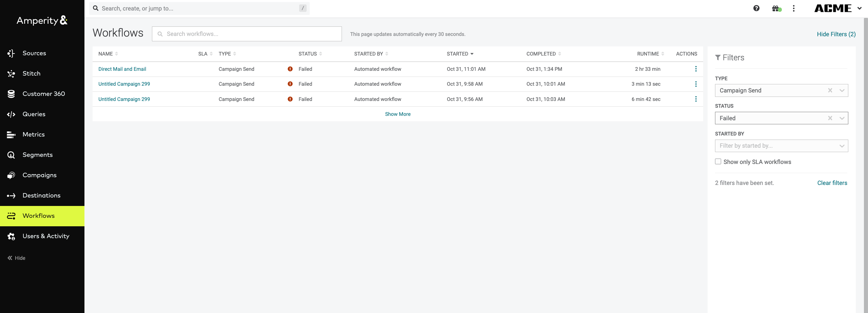Open the Started By filter dropdown
The width and height of the screenshot is (868, 313).
782,146
